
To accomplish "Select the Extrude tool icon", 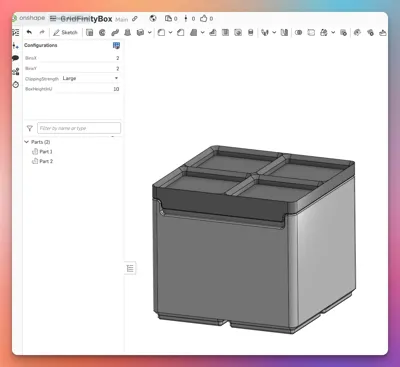I will (x=89, y=32).
